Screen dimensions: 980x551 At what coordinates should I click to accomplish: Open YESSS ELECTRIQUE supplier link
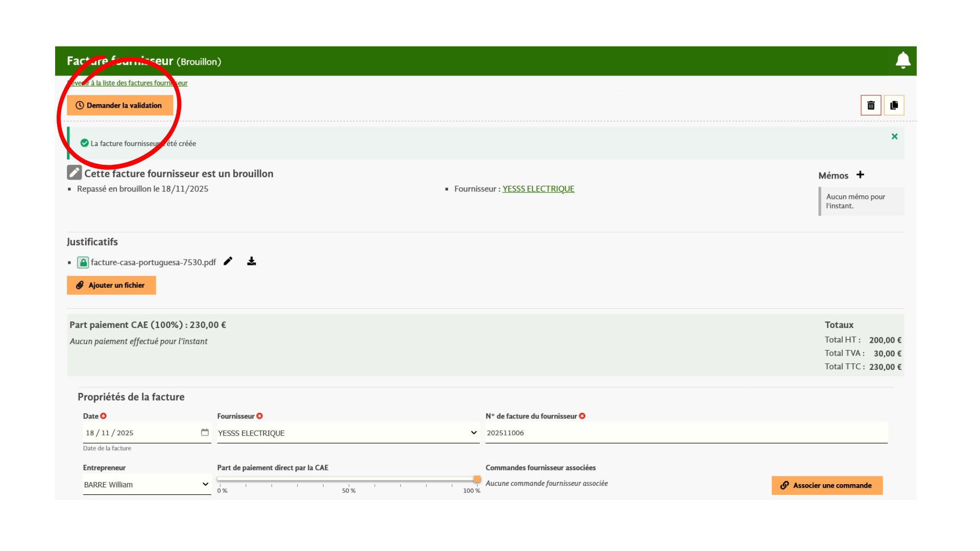538,189
